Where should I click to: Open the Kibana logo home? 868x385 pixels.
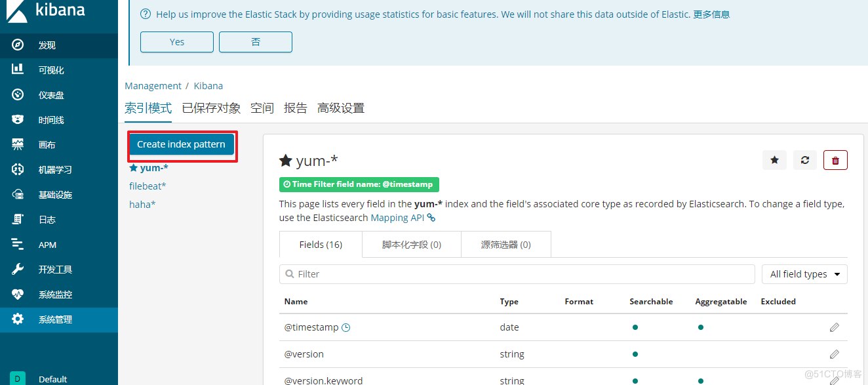pyautogui.click(x=46, y=12)
